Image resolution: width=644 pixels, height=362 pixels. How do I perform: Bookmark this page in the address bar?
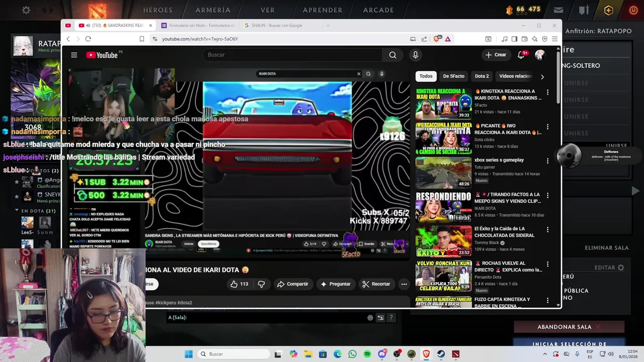[x=142, y=39]
